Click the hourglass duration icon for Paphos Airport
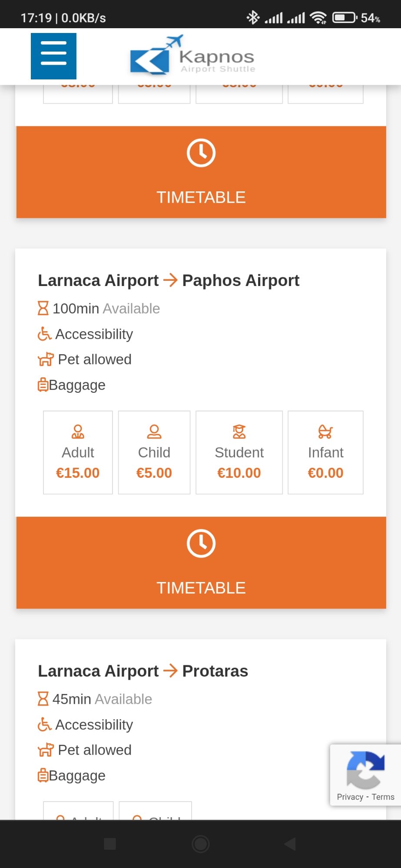This screenshot has width=401, height=868. pyautogui.click(x=43, y=309)
